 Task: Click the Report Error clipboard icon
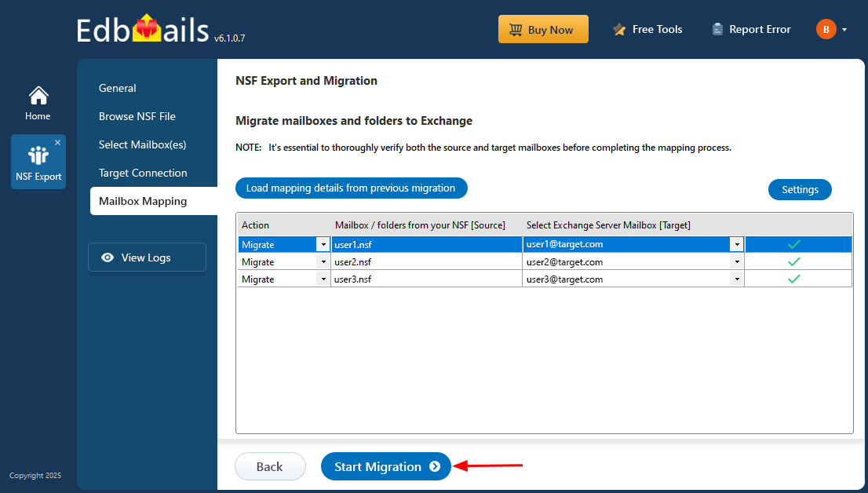717,30
